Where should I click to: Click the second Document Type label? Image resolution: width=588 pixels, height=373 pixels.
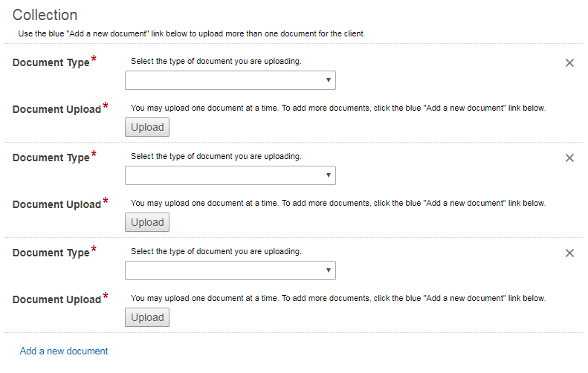51,158
